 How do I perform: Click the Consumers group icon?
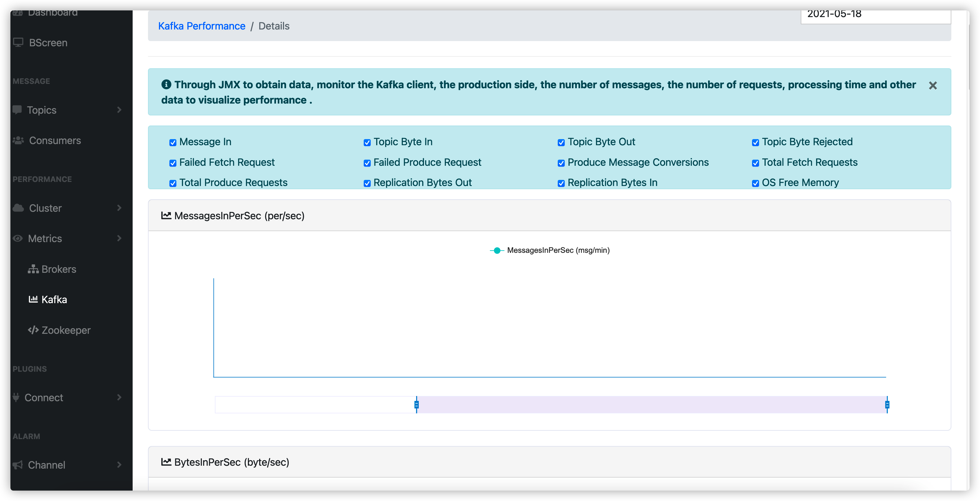tap(18, 140)
